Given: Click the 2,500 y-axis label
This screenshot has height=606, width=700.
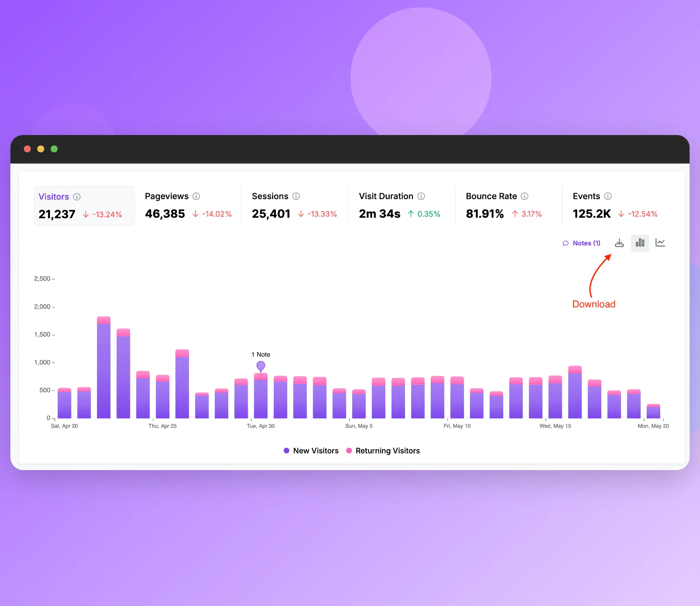Looking at the screenshot, I should (42, 279).
